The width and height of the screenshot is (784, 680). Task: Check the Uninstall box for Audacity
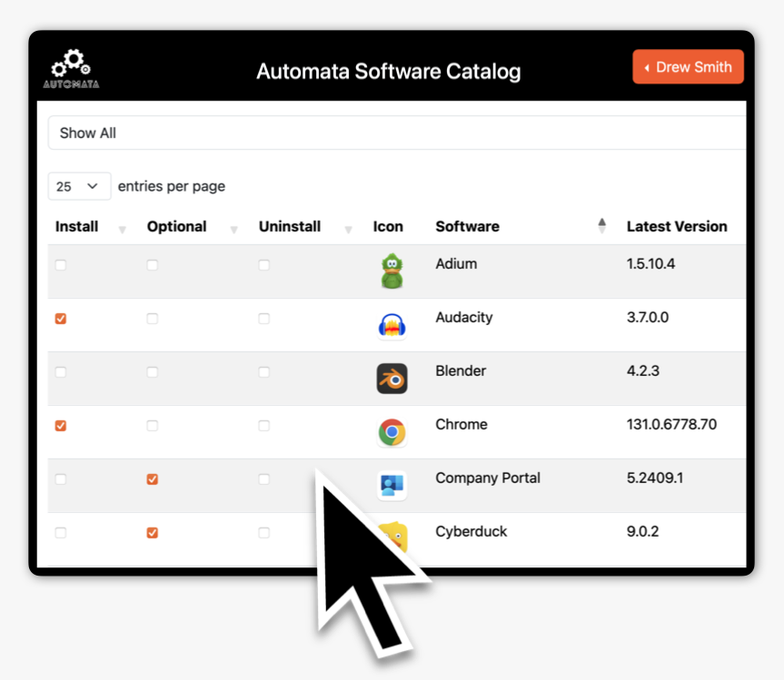point(264,319)
